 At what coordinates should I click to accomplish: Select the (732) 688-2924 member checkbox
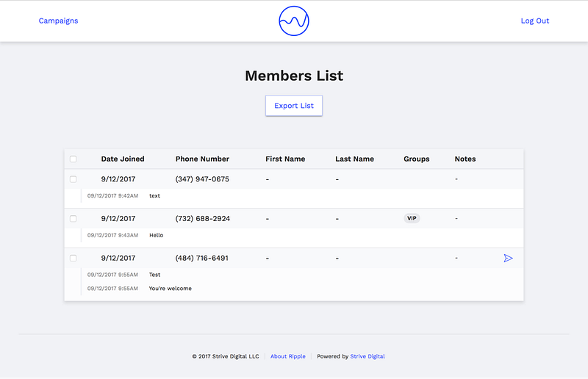click(x=73, y=218)
